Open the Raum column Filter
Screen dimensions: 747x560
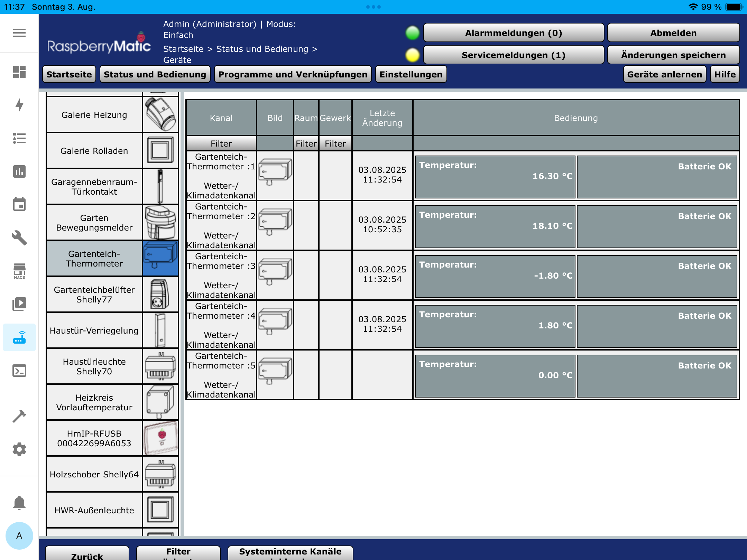[x=306, y=143]
